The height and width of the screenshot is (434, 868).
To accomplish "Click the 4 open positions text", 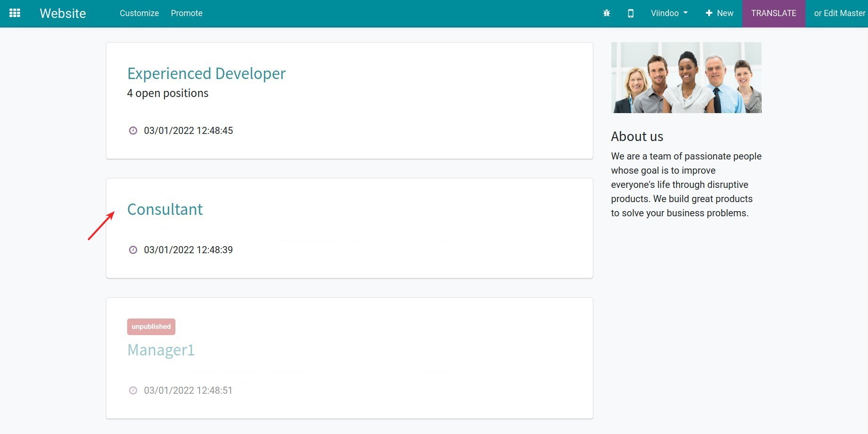I will (167, 93).
